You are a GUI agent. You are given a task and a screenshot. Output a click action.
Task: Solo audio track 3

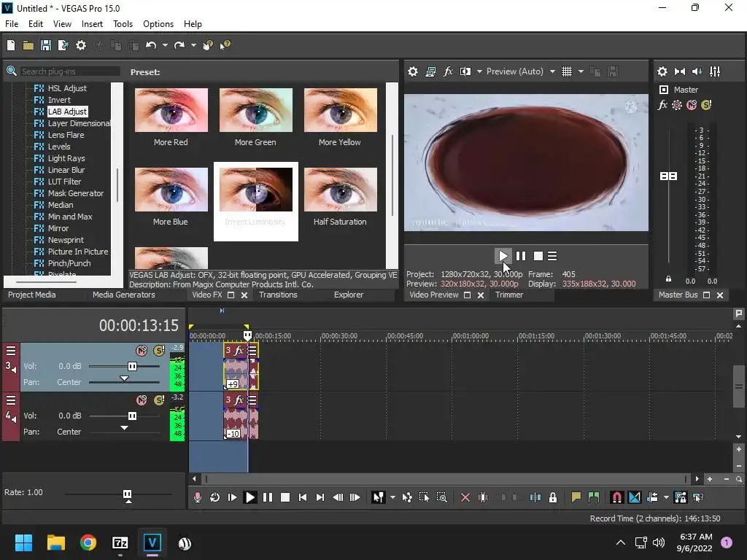tap(159, 351)
